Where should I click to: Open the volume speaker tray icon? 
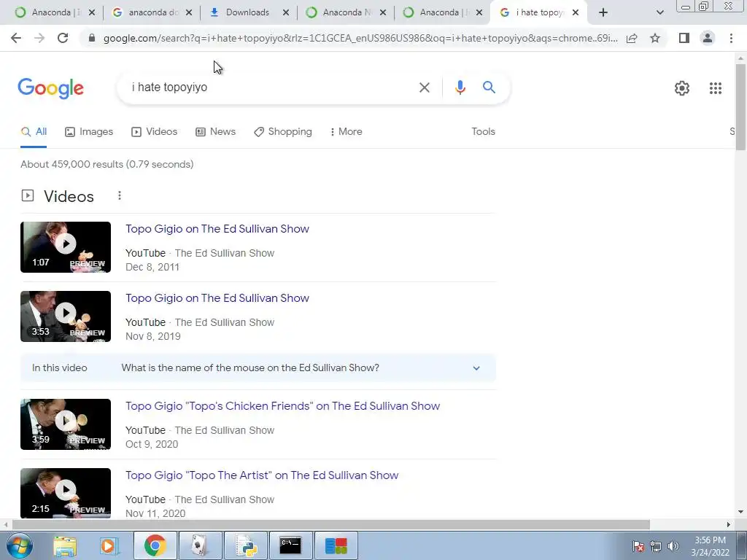click(673, 546)
